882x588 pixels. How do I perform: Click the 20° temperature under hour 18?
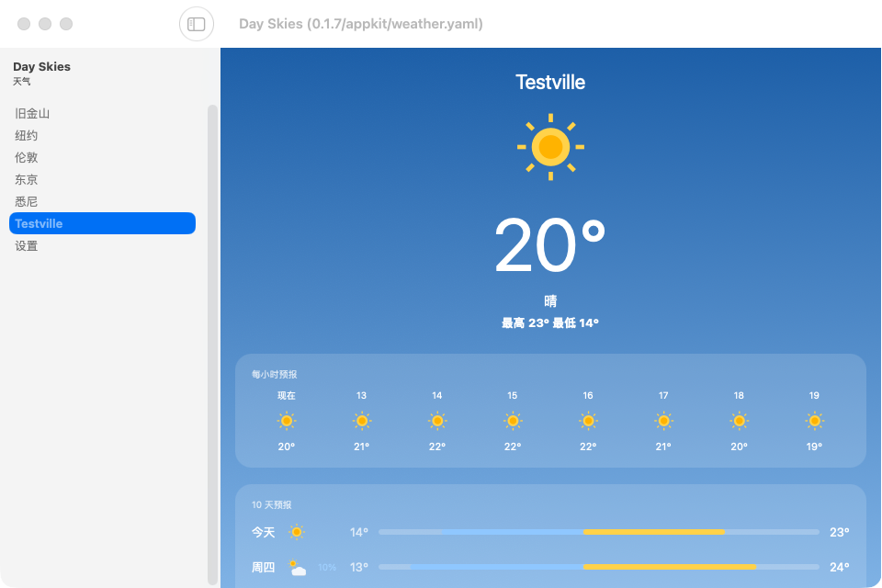tap(739, 447)
